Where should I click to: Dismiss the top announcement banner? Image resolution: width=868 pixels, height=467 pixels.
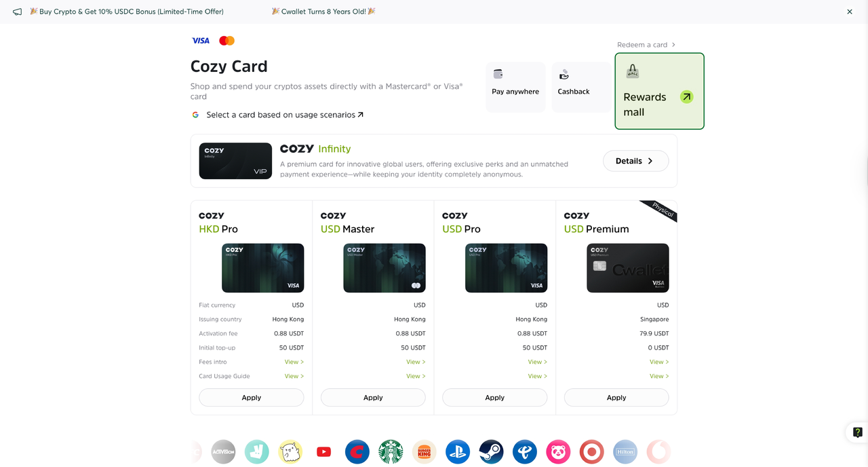tap(850, 12)
